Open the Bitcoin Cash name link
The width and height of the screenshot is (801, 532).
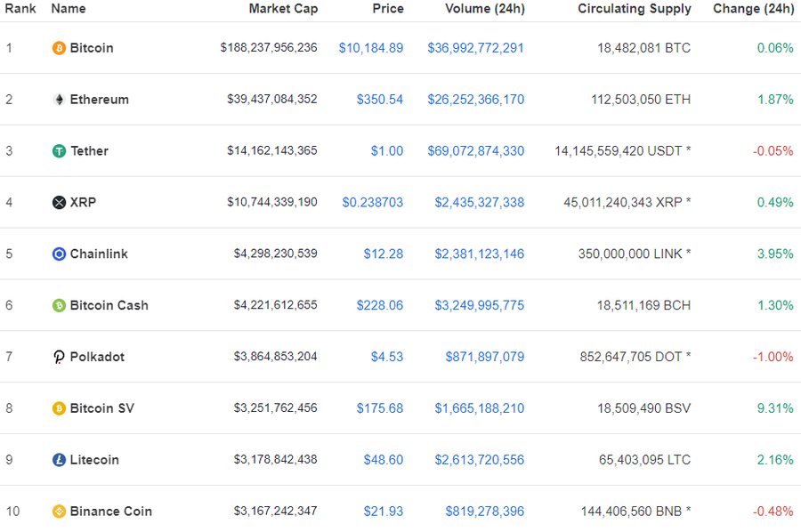[109, 305]
